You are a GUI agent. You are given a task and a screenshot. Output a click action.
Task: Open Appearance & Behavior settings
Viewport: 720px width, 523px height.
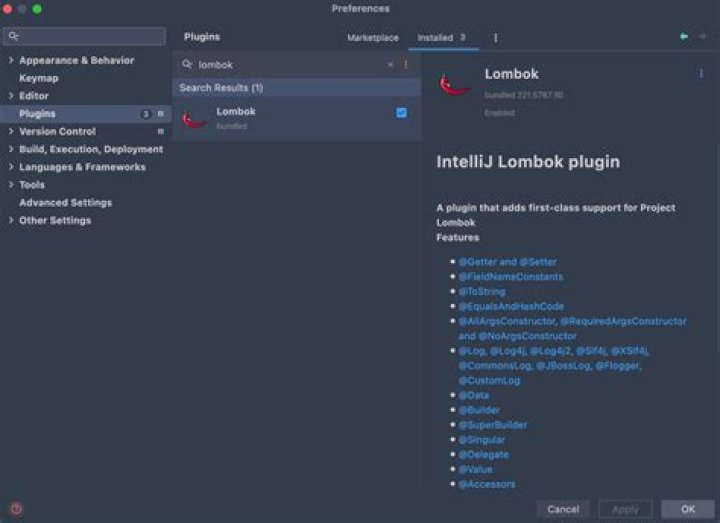coord(76,60)
